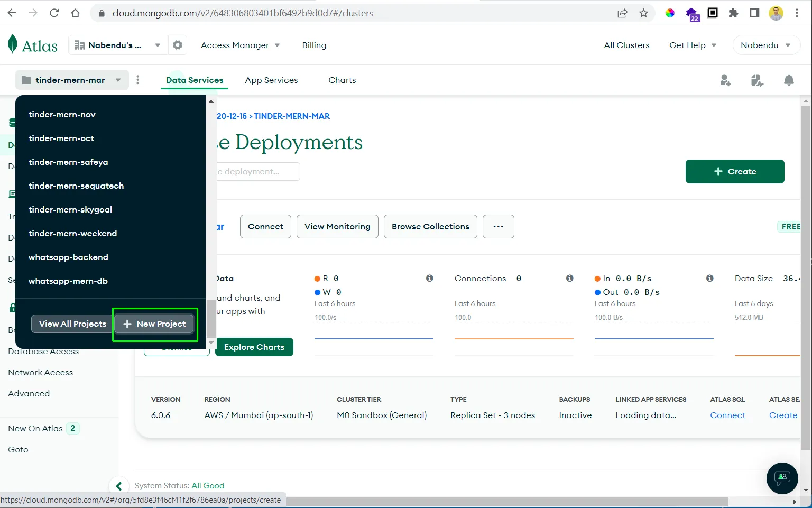Click the View All Projects button
Viewport: 812px width, 508px height.
coord(72,324)
